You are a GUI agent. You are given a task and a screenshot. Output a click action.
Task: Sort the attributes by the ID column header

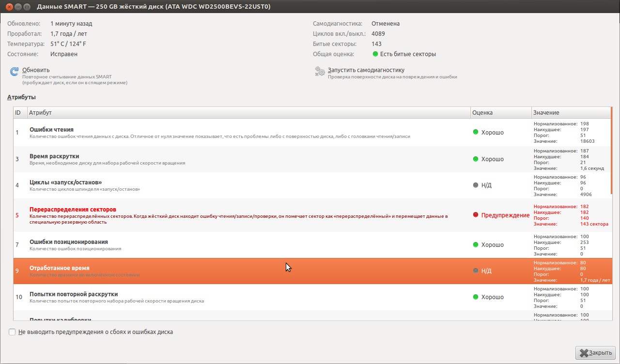(x=20, y=112)
